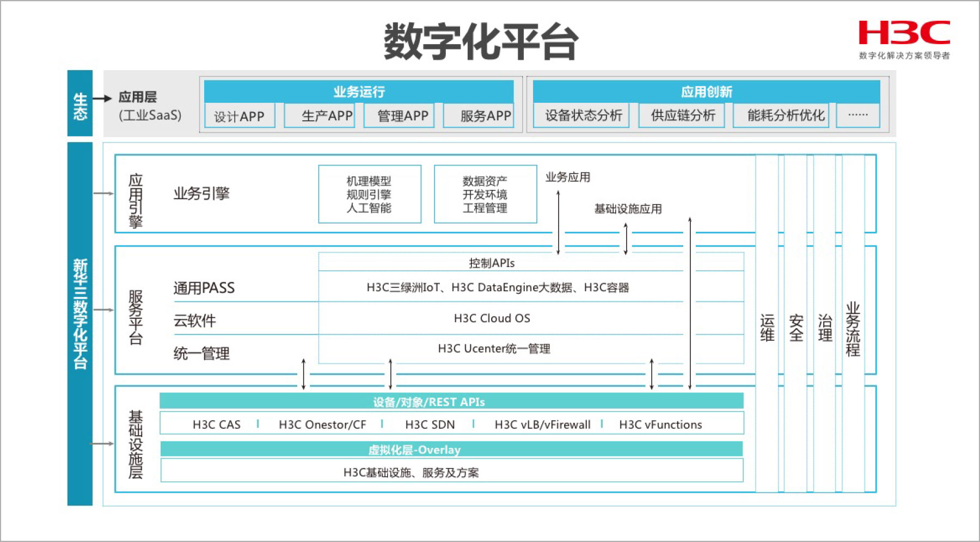Viewport: 980px width, 542px height.
Task: Click the 服务APP box
Action: (479, 116)
